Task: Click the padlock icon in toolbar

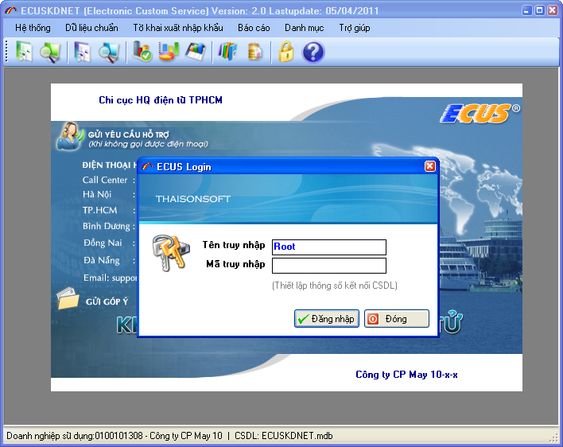Action: 286,52
